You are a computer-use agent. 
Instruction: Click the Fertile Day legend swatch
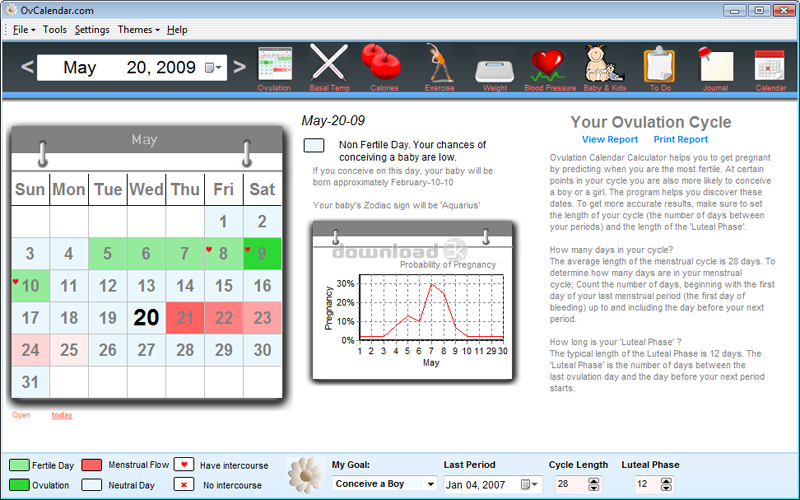coord(19,465)
